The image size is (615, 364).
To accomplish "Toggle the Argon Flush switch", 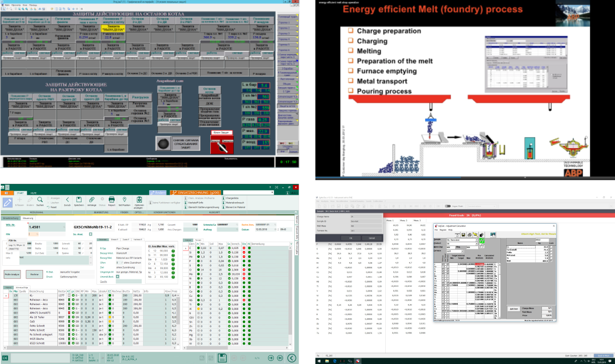I will pos(448,205).
